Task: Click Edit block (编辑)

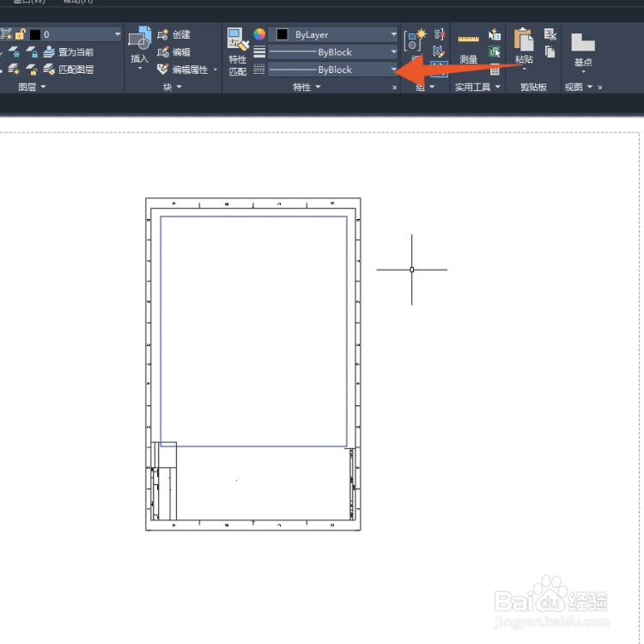Action: point(173,52)
